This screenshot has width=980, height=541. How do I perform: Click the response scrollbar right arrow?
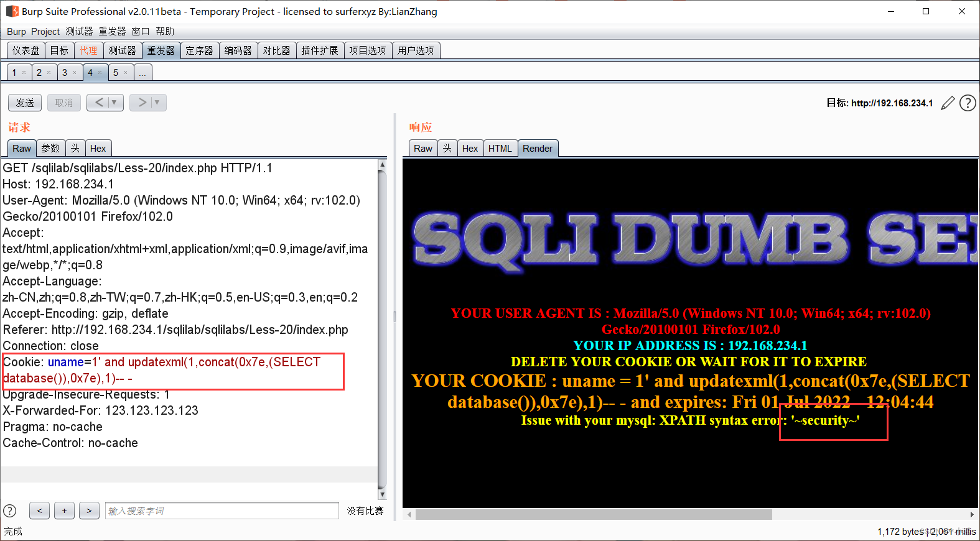(972, 514)
